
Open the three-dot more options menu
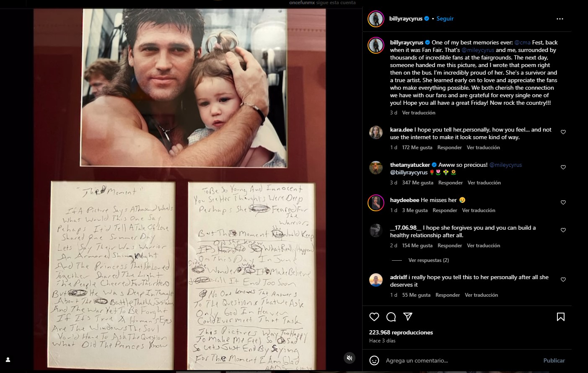pyautogui.click(x=560, y=19)
